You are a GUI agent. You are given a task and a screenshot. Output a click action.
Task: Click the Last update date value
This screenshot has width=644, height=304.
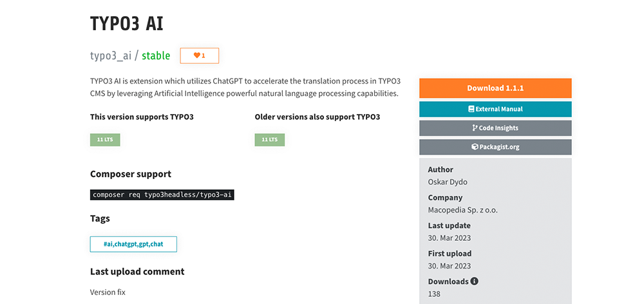coord(449,238)
